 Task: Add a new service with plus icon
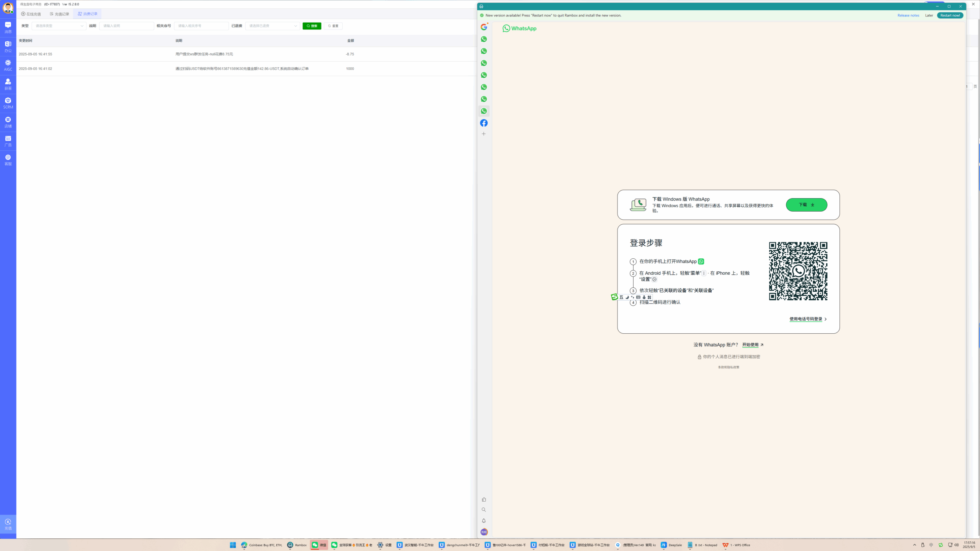(484, 134)
